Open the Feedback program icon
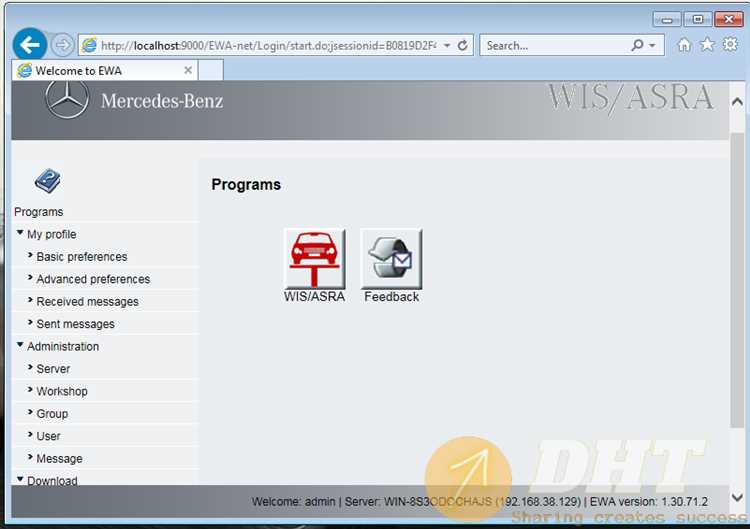Image resolution: width=750 pixels, height=529 pixels. tap(391, 259)
